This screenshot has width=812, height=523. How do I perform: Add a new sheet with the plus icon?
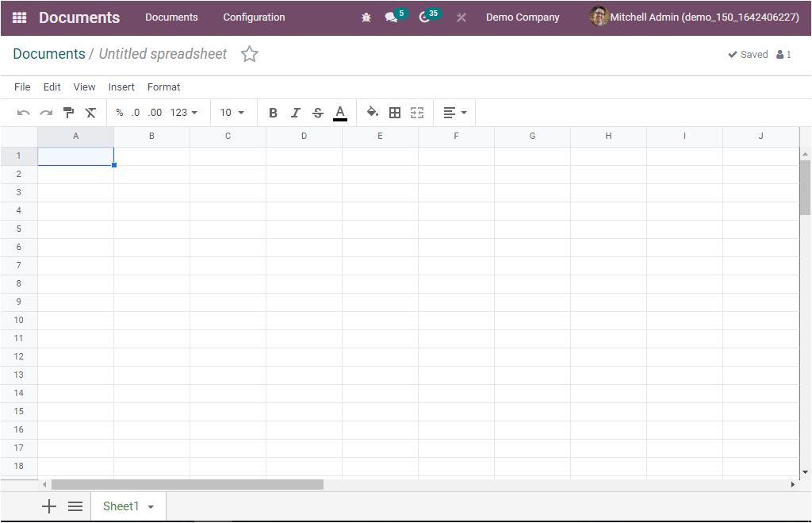tap(48, 506)
